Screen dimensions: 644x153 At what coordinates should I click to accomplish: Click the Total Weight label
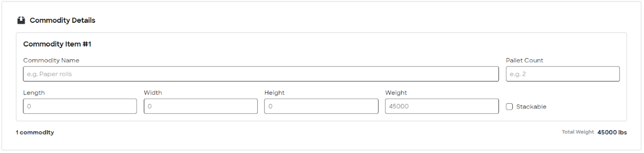tap(578, 132)
